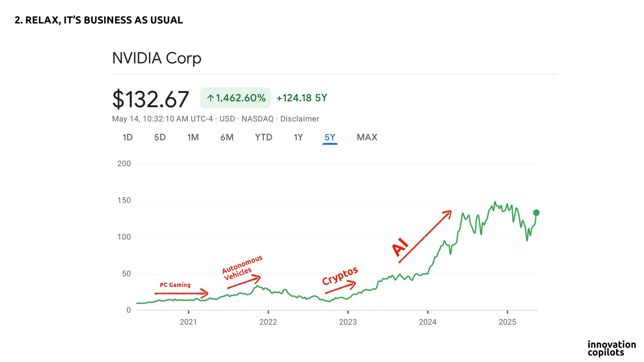
Task: Click the NVIDIA Corp heading
Action: click(157, 58)
